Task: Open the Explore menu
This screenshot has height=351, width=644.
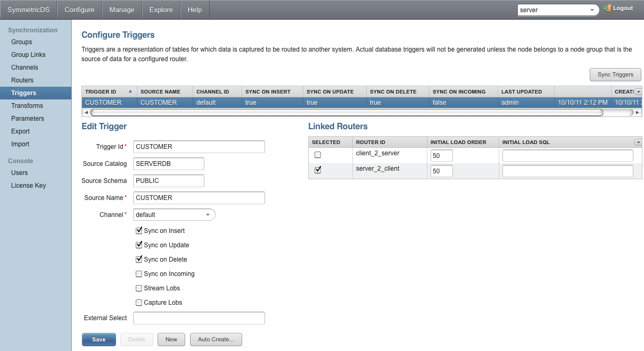Action: (161, 10)
